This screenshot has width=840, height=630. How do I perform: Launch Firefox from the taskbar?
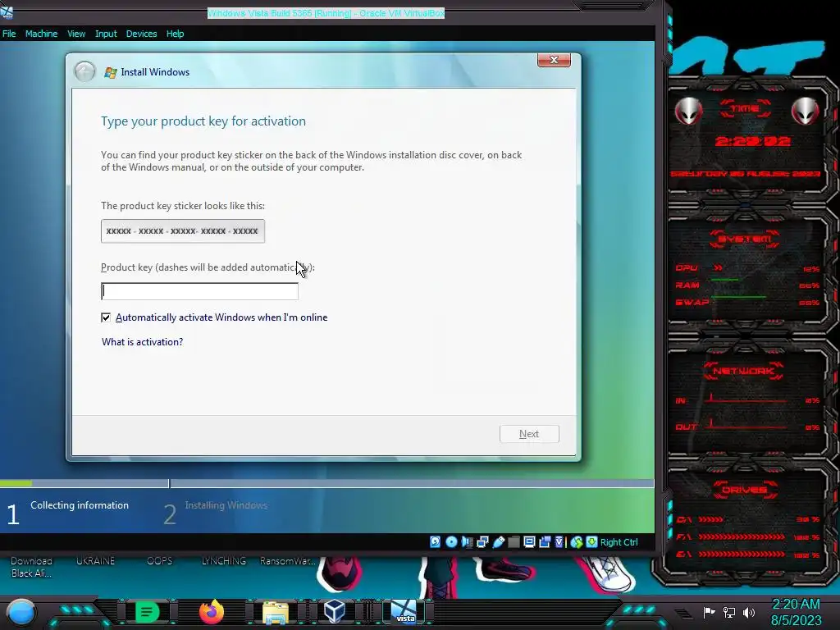212,612
